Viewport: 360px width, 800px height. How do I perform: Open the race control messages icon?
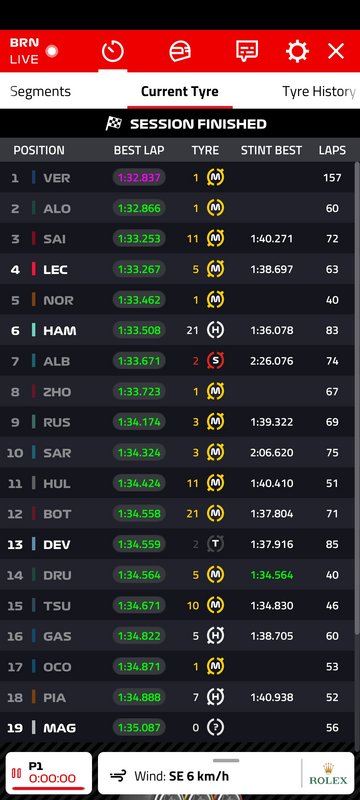pyautogui.click(x=246, y=52)
